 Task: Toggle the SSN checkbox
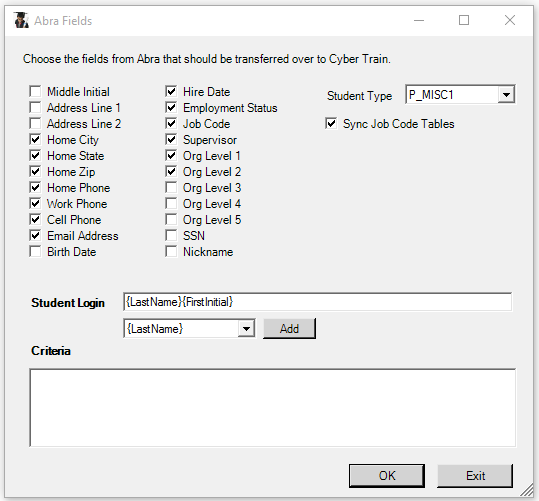click(171, 236)
